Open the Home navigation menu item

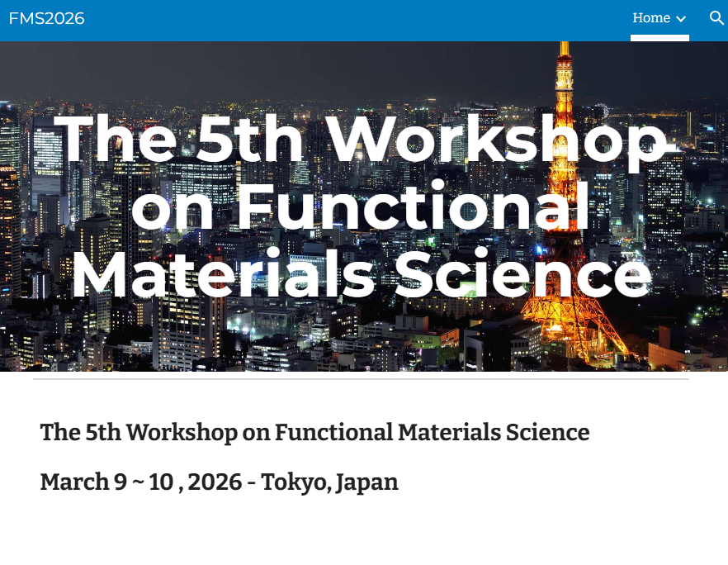[650, 18]
